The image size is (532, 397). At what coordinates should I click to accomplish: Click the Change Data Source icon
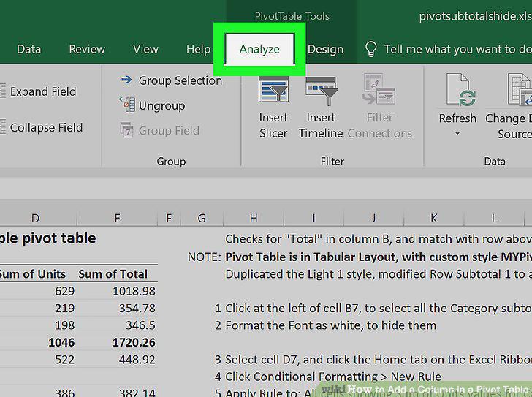(x=519, y=89)
